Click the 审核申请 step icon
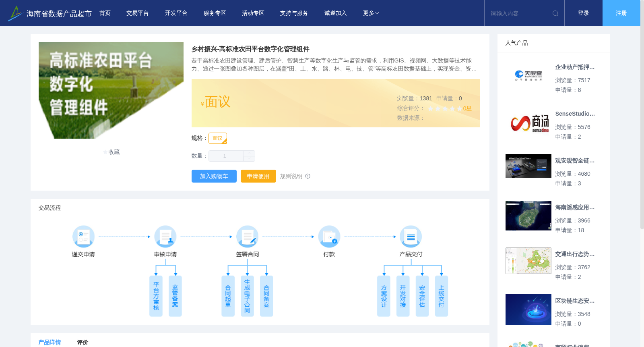Viewport: 644px width, 347px height. pos(165,237)
